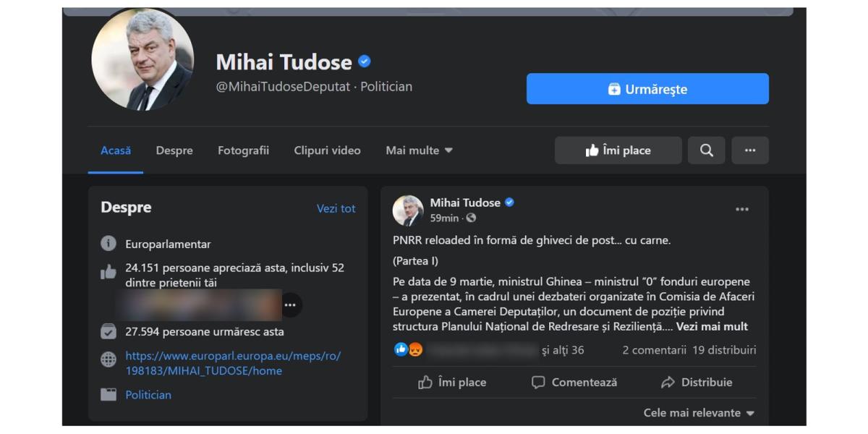The height and width of the screenshot is (434, 868).
Task: Click the globe privacy icon on the post
Action: [472, 218]
